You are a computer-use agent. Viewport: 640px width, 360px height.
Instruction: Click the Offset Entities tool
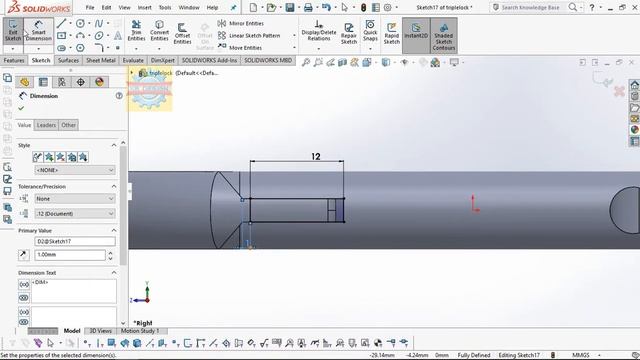pyautogui.click(x=182, y=33)
